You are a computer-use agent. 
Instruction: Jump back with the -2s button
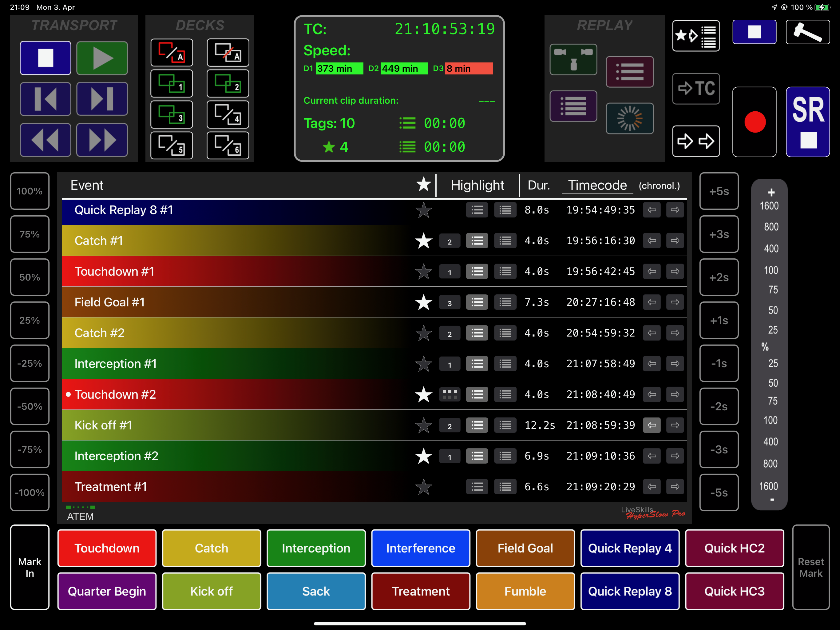click(719, 407)
